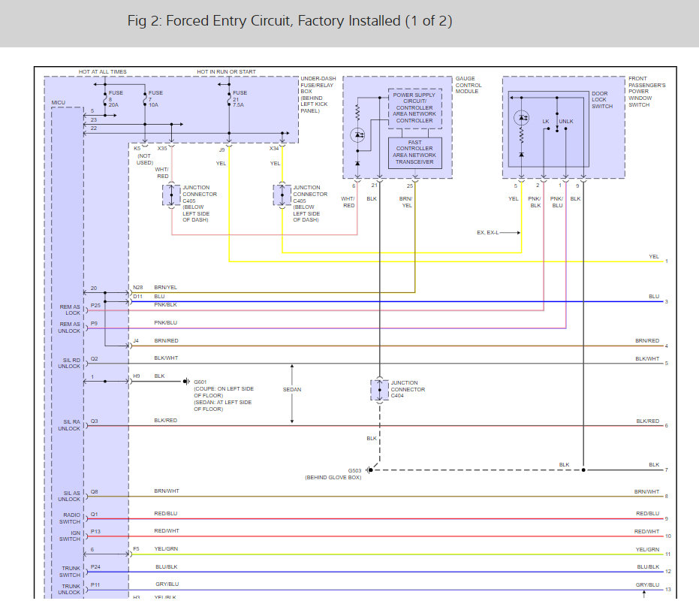This screenshot has width=699, height=616.
Task: Select the 'SIL RA UNLOCK' label
Action: tap(69, 425)
